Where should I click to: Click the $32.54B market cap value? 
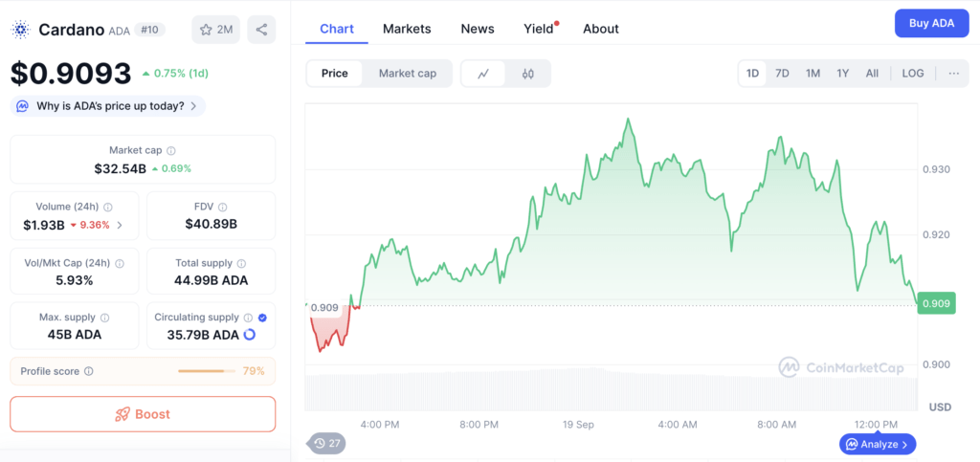(120, 168)
